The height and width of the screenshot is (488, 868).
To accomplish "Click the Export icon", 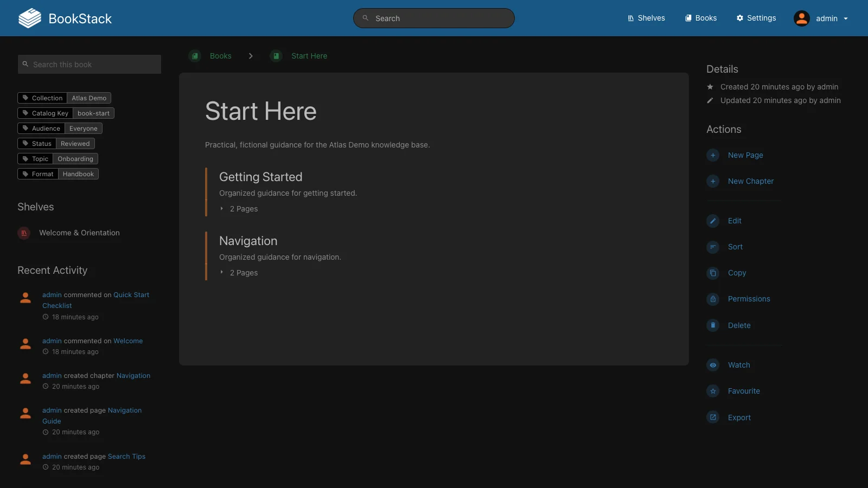I will [x=713, y=418].
